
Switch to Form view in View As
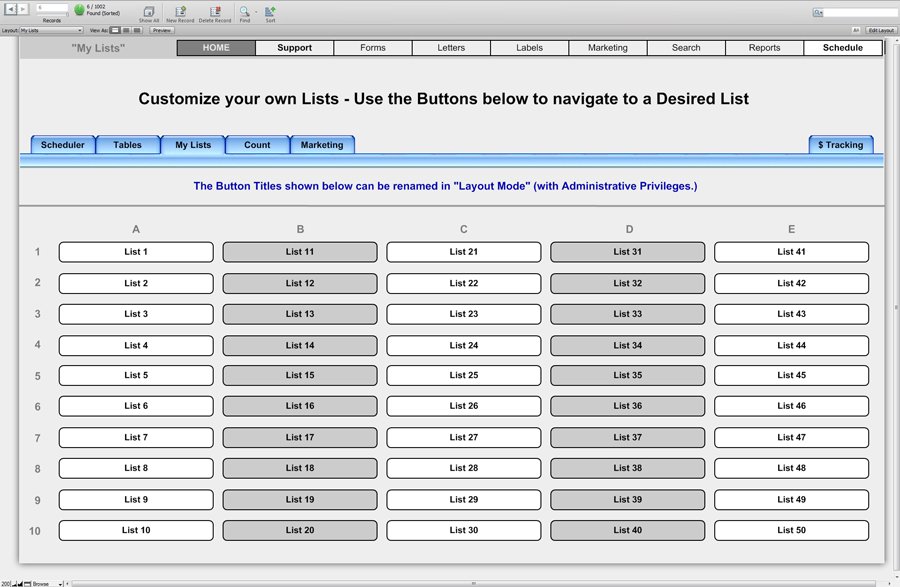point(115,31)
